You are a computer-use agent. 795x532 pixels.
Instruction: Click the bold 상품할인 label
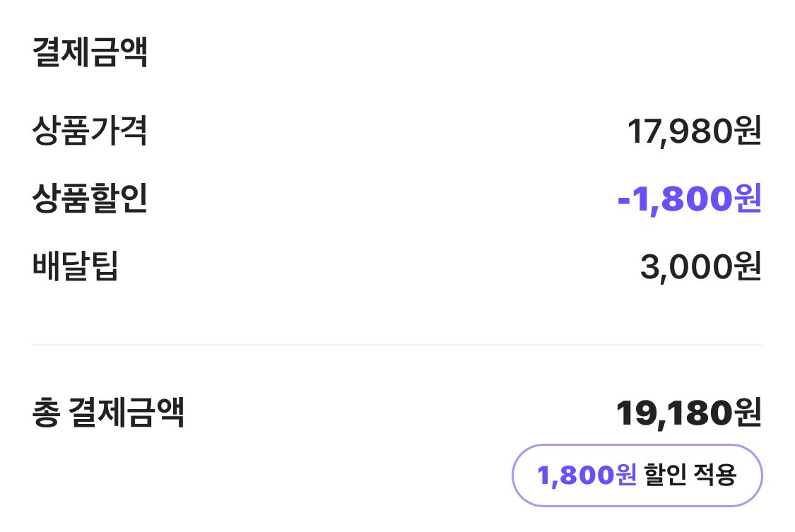coord(90,200)
